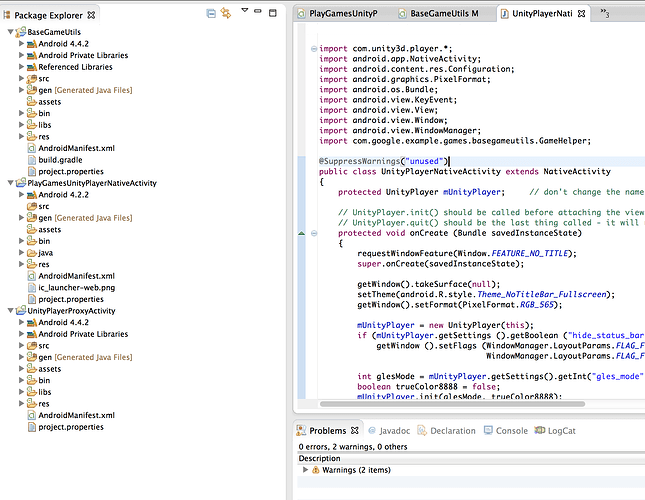
Task: Show hidden editor tabs list
Action: (x=604, y=13)
